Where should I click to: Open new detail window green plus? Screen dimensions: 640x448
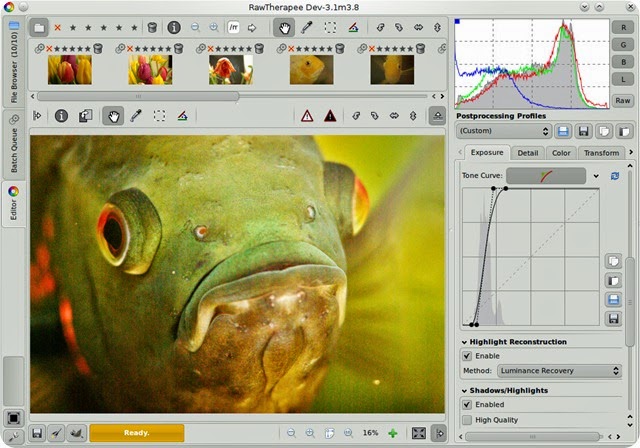click(393, 433)
